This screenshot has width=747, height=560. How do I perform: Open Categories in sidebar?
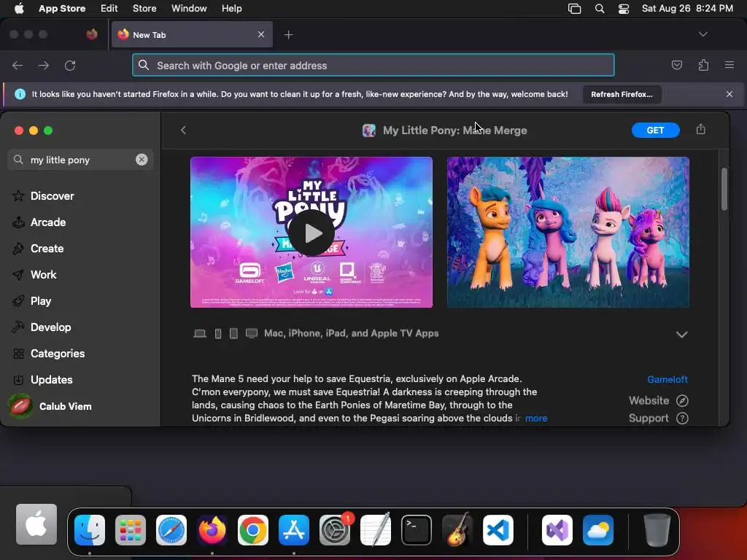click(57, 353)
